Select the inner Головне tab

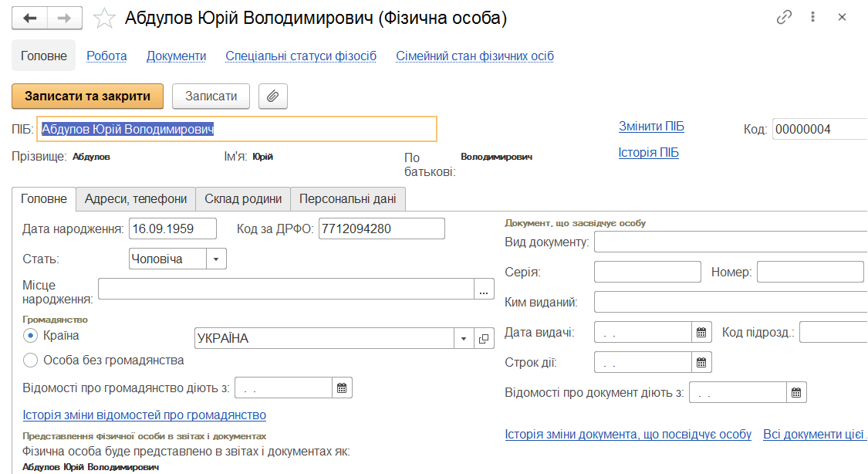(x=44, y=199)
